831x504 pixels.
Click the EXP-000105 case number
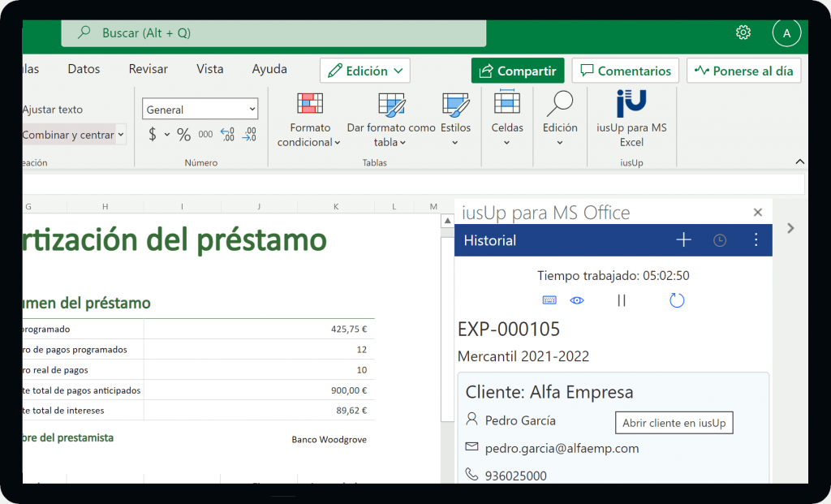click(509, 330)
